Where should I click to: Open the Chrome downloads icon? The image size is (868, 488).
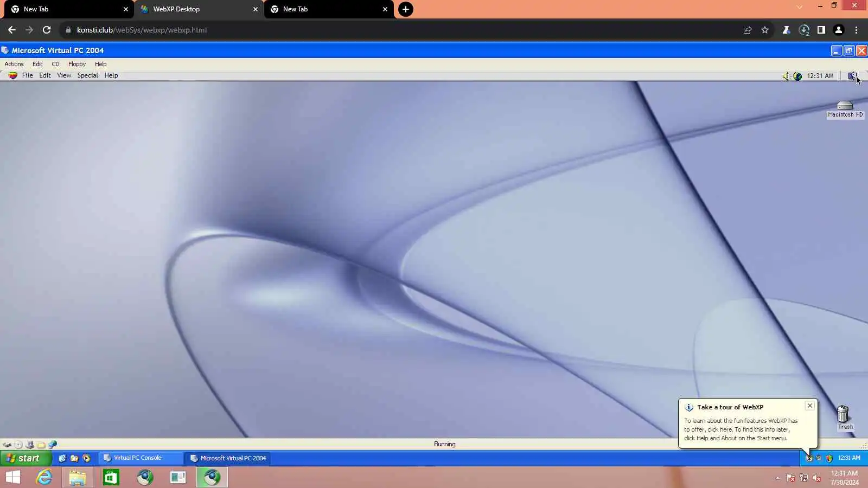pyautogui.click(x=804, y=30)
